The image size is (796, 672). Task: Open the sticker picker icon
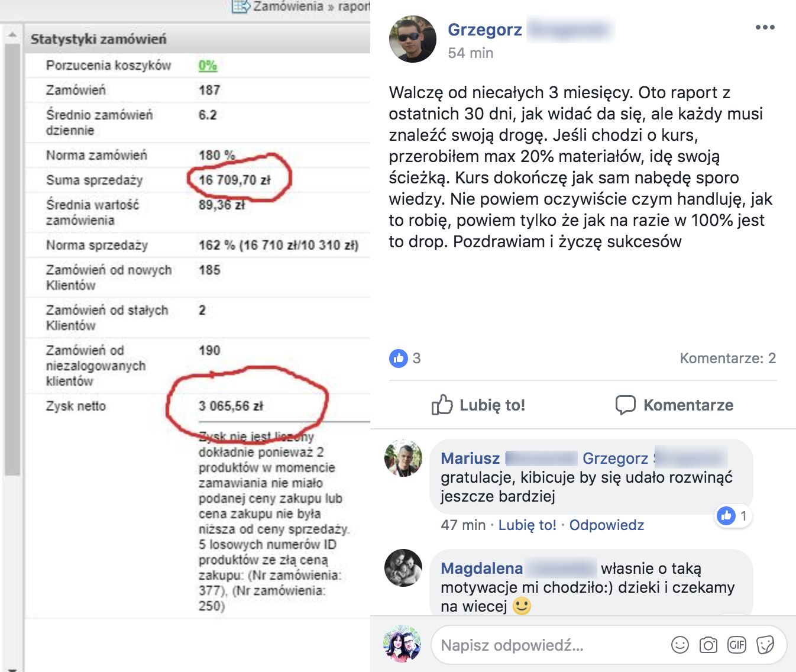coord(765,645)
